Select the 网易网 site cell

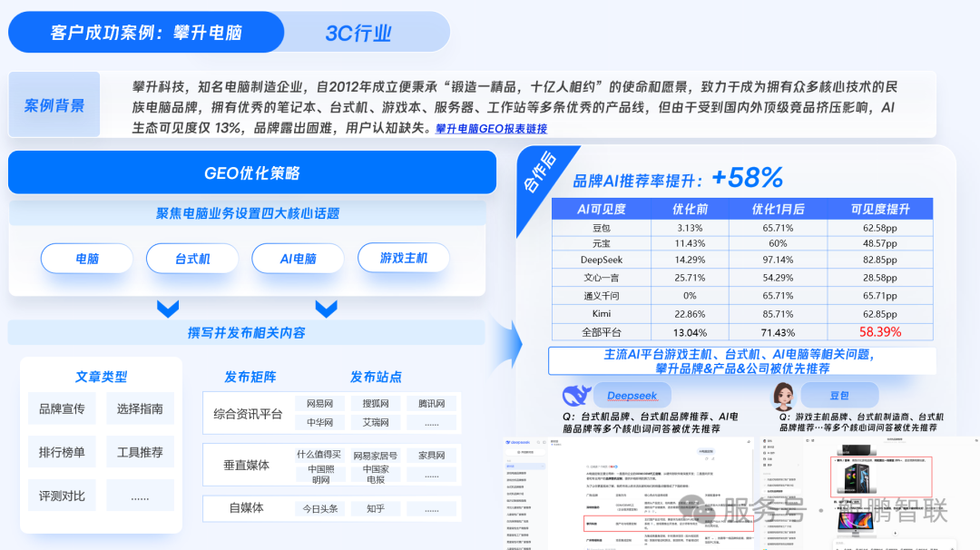[320, 404]
